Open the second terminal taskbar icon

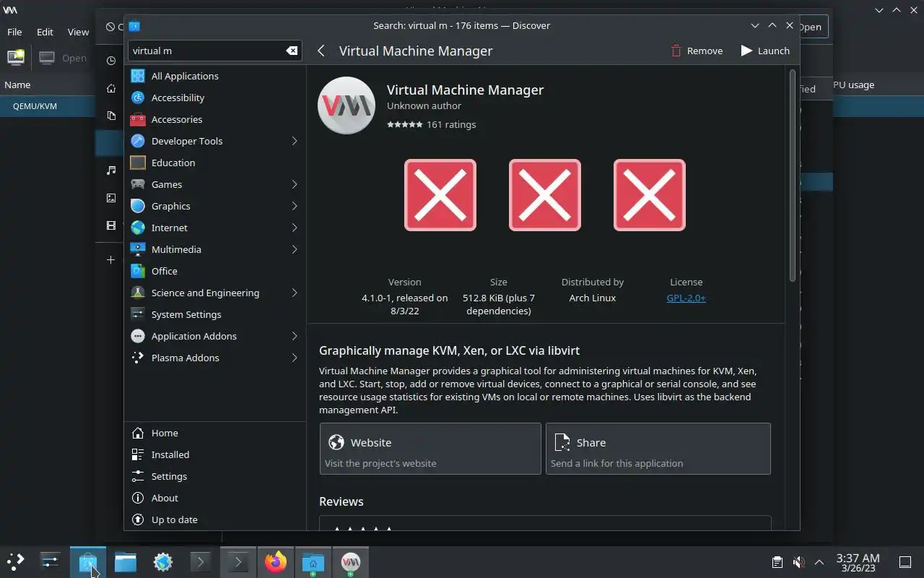pos(238,561)
